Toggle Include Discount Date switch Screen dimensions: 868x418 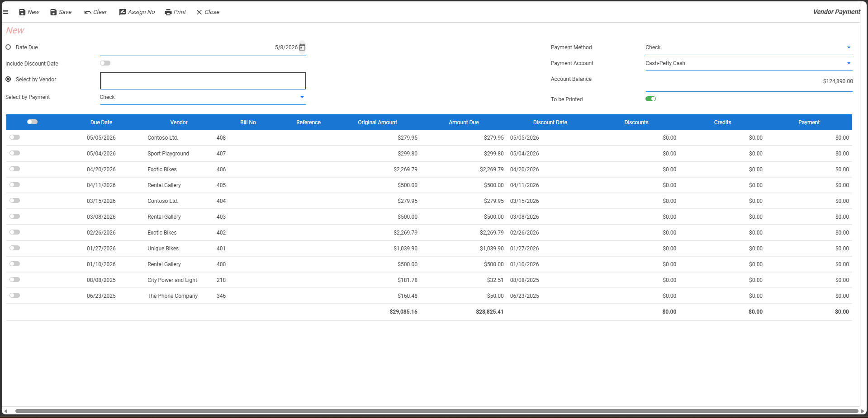pos(105,63)
